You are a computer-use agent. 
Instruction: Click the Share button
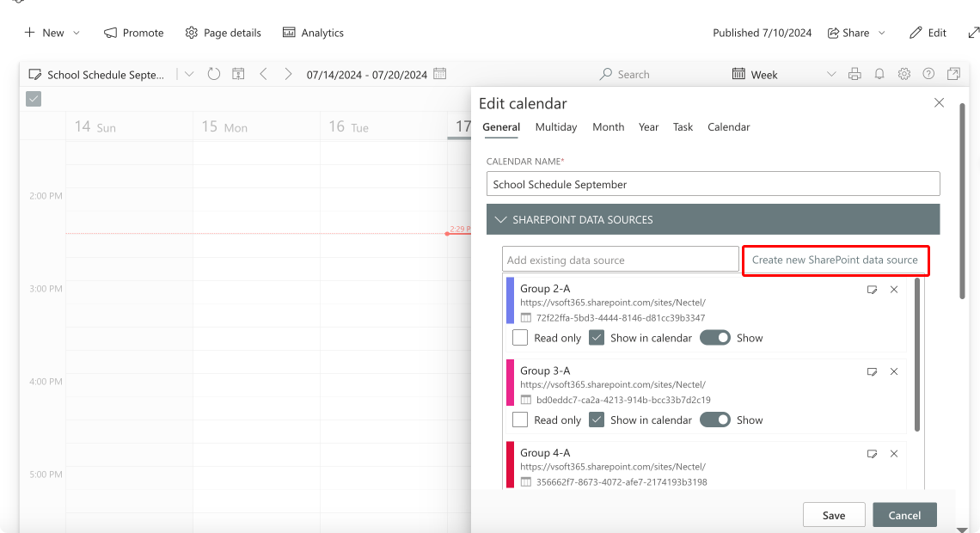(x=848, y=33)
